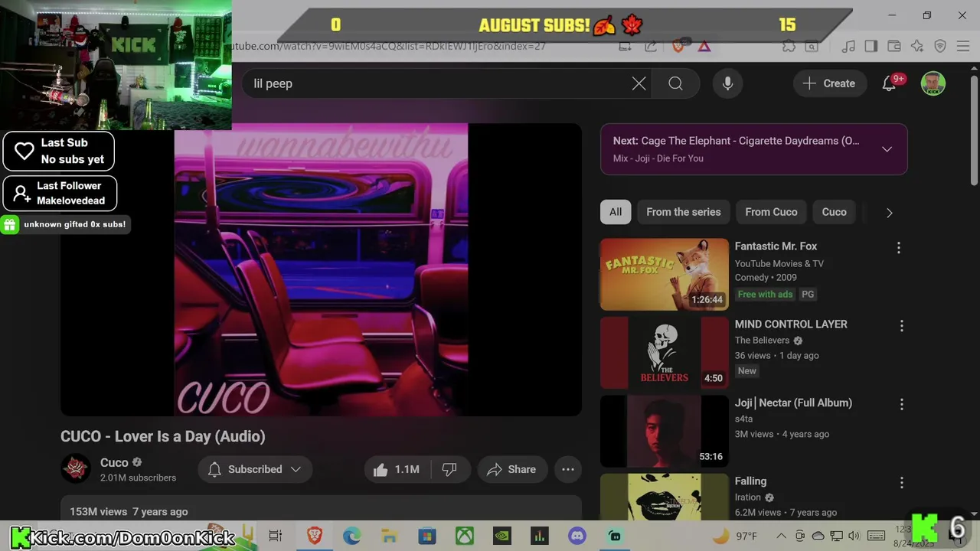Click Falling video thumbnail
The image size is (980, 551).
pos(664,496)
